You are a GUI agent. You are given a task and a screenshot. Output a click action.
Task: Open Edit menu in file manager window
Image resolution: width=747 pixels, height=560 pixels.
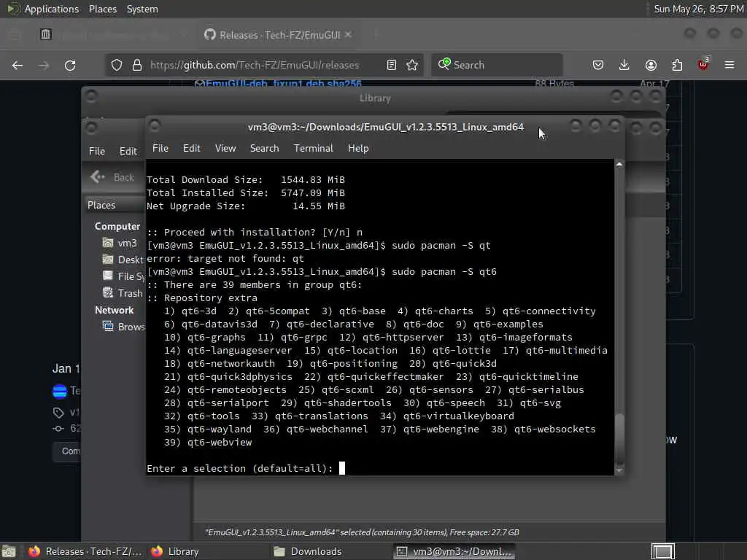point(128,151)
